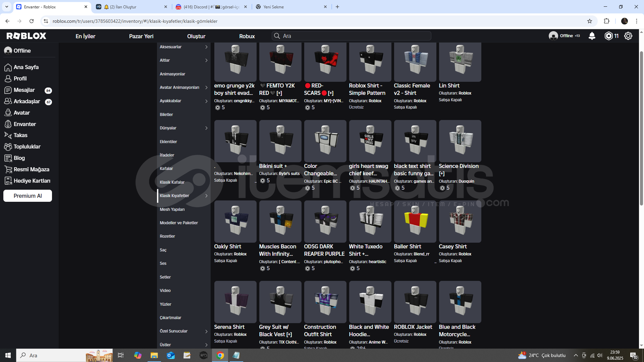Open Chrome profile avatar
The width and height of the screenshot is (644, 362).
[625, 21]
